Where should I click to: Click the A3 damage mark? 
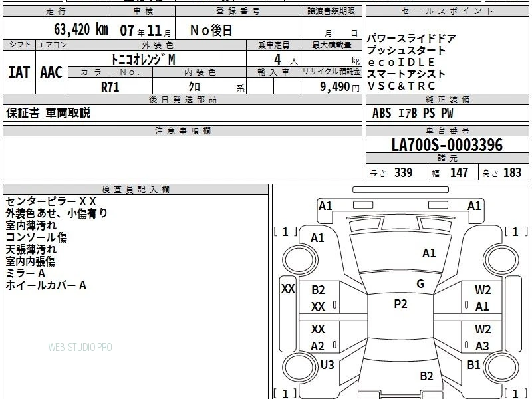[x=482, y=346]
